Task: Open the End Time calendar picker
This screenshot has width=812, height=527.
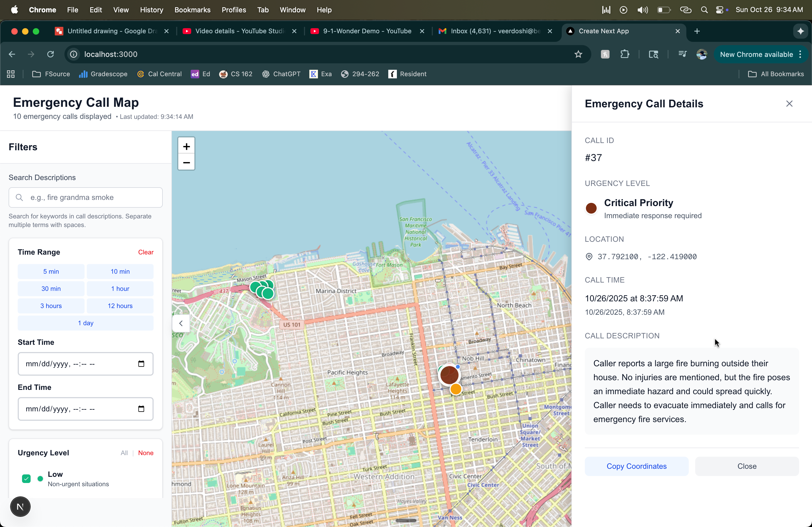Action: tap(141, 409)
